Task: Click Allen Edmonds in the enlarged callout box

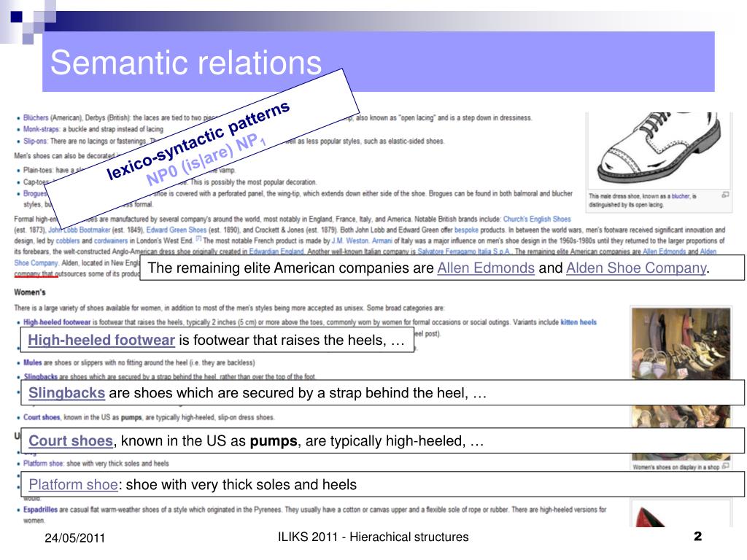Action: (x=486, y=268)
